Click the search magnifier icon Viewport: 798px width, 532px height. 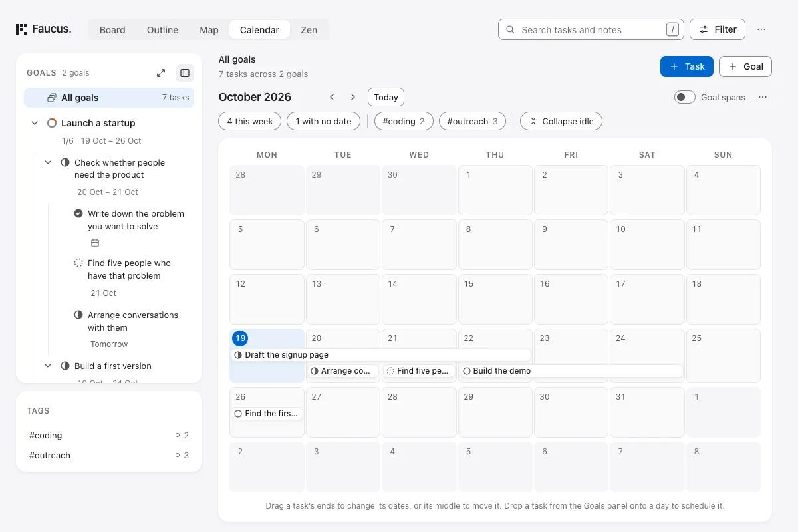[511, 29]
